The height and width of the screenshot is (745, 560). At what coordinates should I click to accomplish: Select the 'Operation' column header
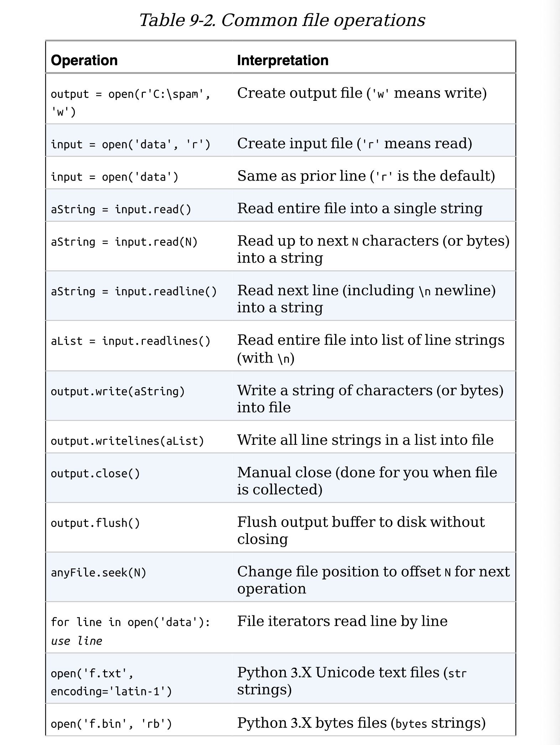click(84, 60)
